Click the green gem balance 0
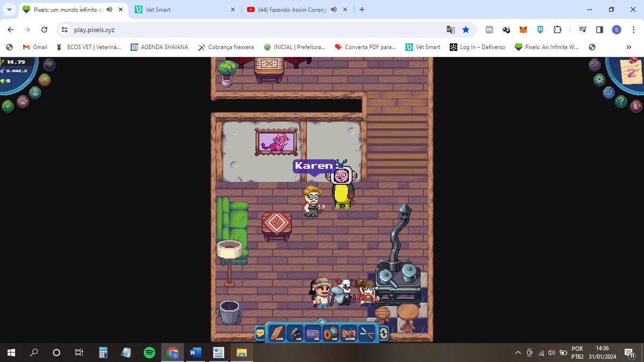The height and width of the screenshot is (362, 644). (x=8, y=80)
